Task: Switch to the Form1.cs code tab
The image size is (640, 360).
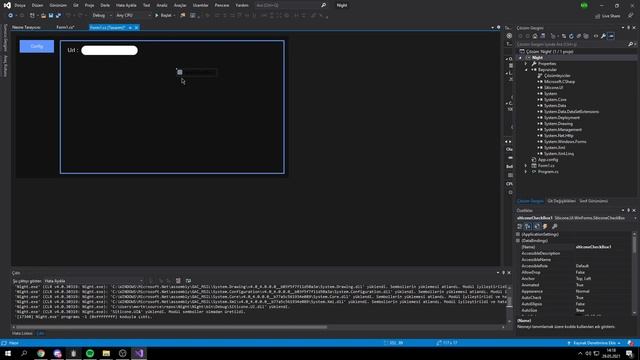Action: (65, 27)
